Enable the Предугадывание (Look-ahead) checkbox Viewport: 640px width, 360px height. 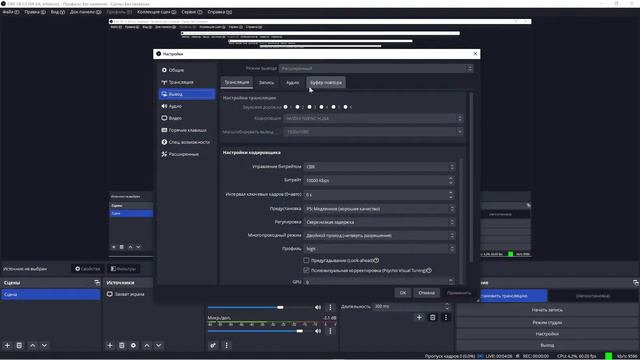[x=306, y=260]
